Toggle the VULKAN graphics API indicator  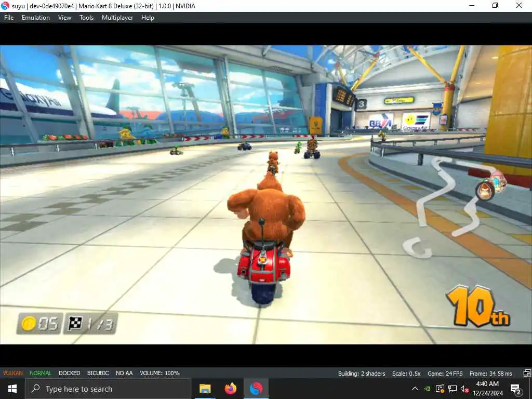[x=13, y=373]
